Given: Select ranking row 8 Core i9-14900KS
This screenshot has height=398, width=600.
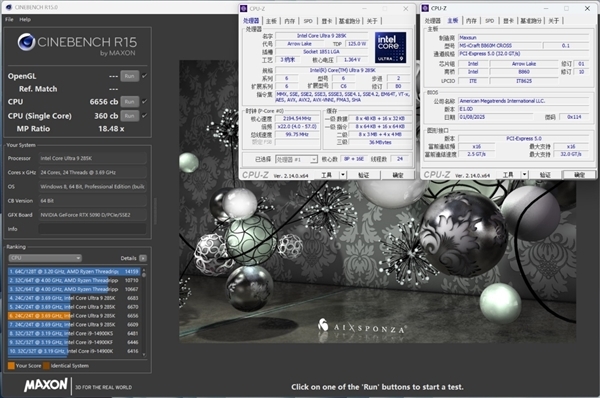Looking at the screenshot, I should pyautogui.click(x=74, y=333).
